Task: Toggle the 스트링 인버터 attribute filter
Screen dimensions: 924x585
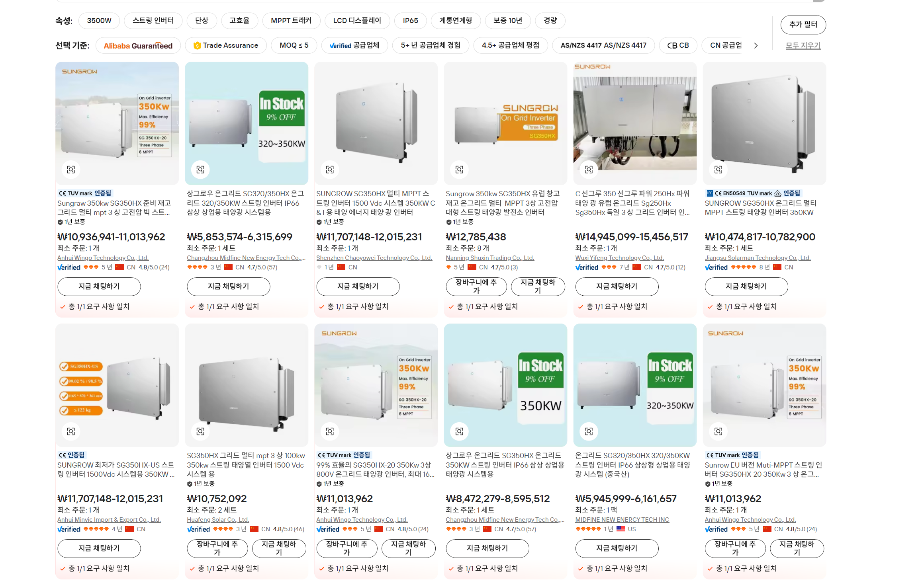Action: coord(153,21)
